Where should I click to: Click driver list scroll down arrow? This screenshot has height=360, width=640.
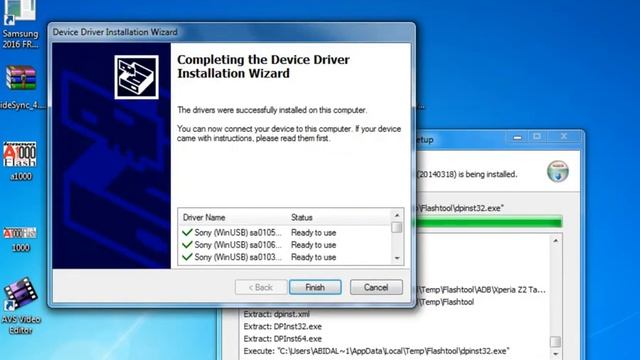(x=397, y=258)
